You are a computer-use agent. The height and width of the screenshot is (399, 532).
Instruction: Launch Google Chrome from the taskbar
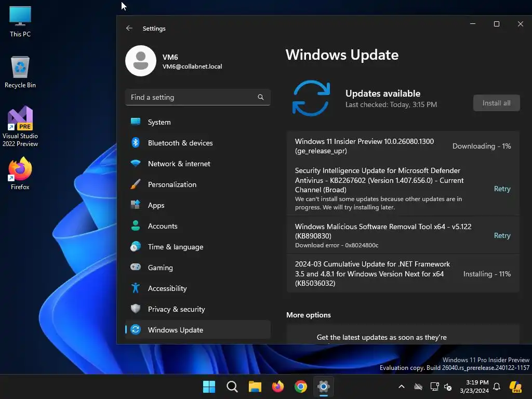tap(301, 387)
